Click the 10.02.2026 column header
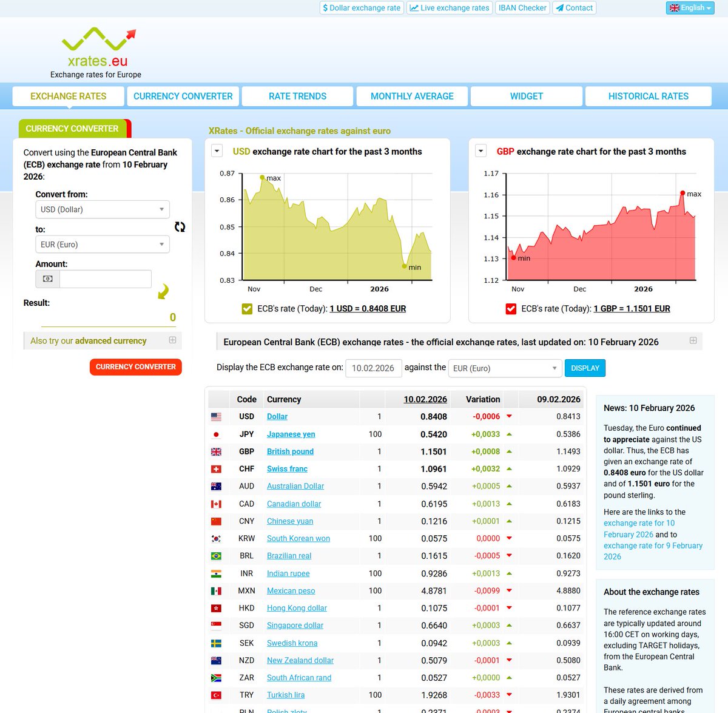Screen dimensions: 728x713 click(x=425, y=399)
